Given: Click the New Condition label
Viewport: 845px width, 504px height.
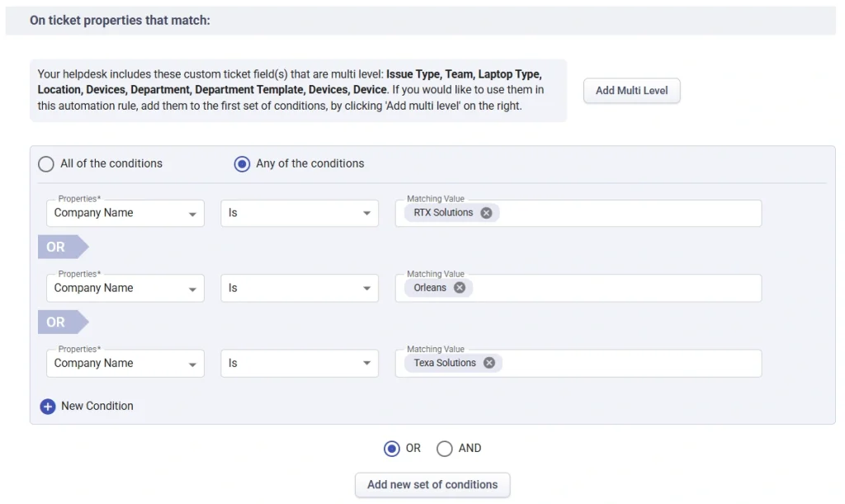Looking at the screenshot, I should tap(97, 406).
